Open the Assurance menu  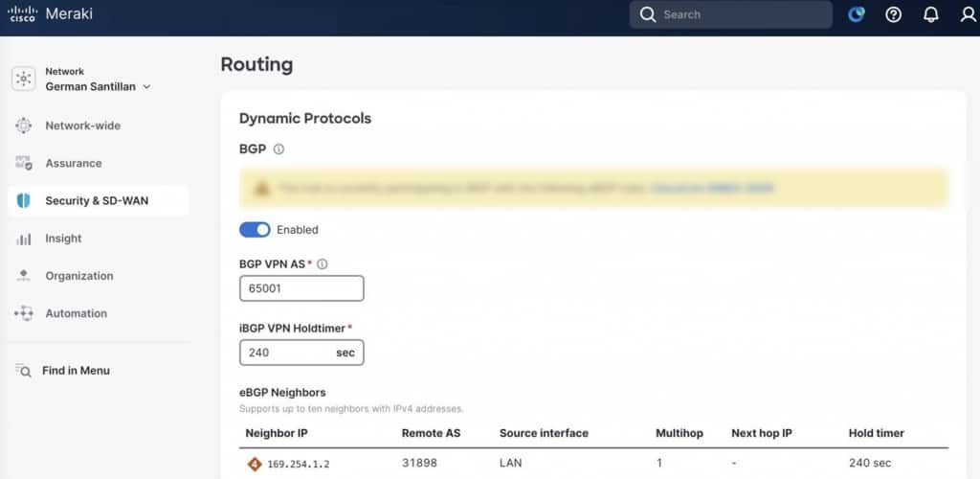click(x=73, y=163)
